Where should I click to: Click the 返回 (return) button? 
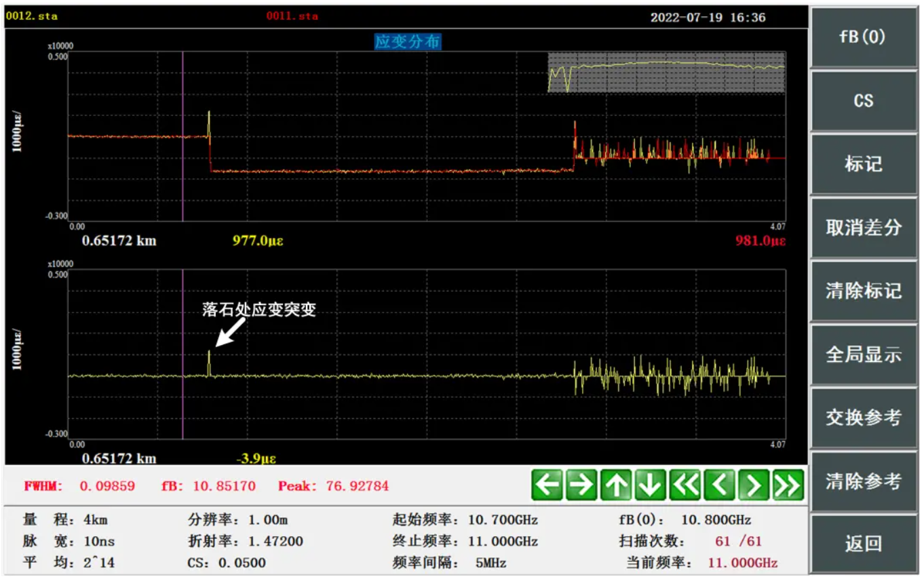coord(863,544)
